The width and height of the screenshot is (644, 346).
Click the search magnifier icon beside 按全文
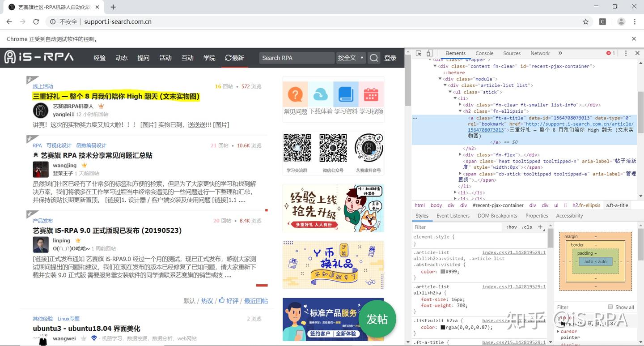point(374,58)
